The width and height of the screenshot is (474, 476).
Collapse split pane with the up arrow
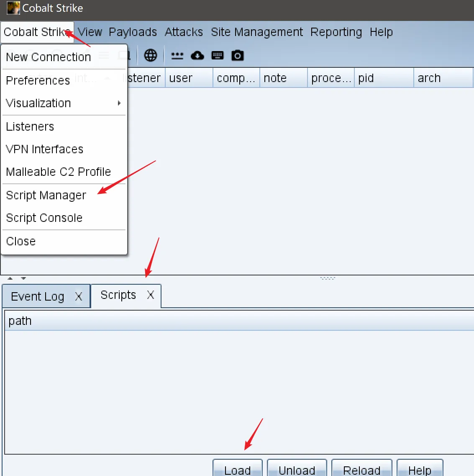click(10, 278)
